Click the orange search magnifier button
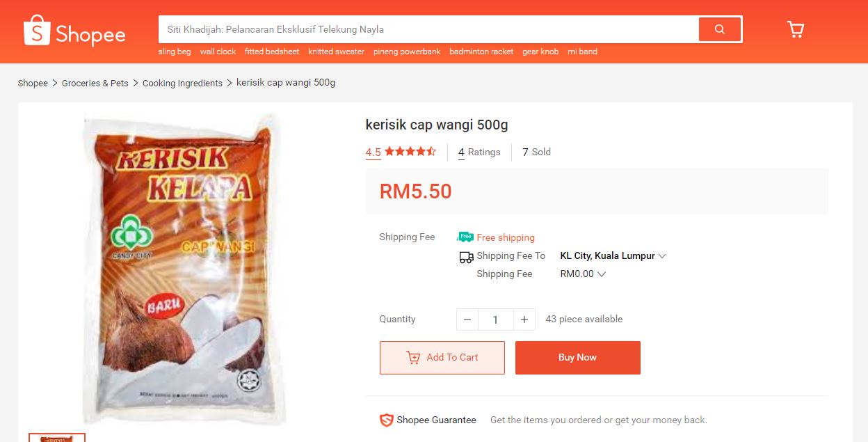The height and width of the screenshot is (442, 868). (719, 29)
